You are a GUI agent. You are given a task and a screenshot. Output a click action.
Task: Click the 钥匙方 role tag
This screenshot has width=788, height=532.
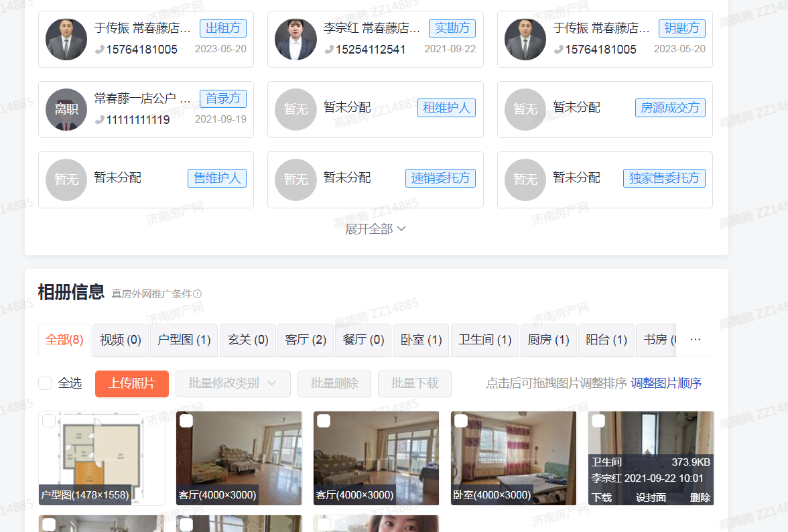tap(682, 28)
